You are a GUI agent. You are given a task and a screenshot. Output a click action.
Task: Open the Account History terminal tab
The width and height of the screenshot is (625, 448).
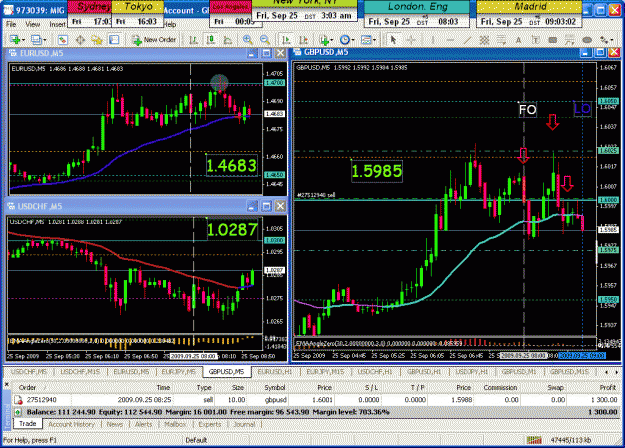pyautogui.click(x=72, y=424)
